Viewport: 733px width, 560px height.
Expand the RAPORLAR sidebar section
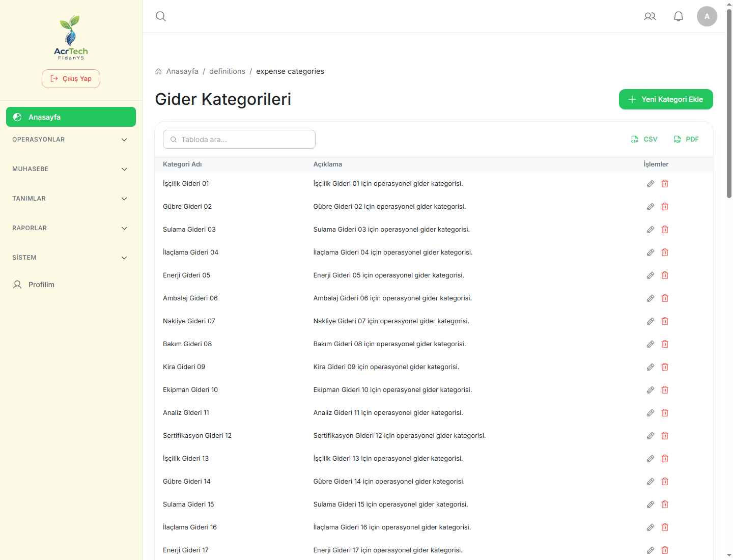pos(71,228)
